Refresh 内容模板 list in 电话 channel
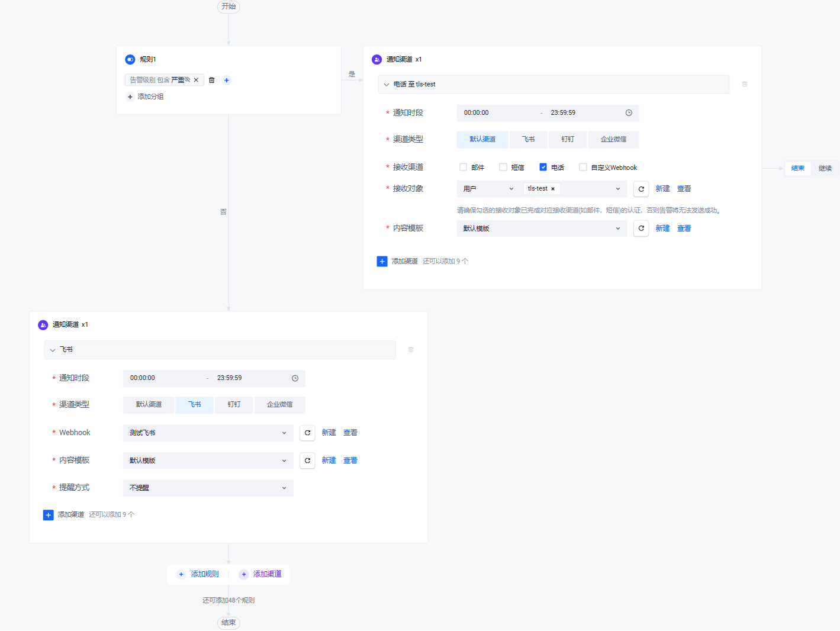The height and width of the screenshot is (631, 840). click(x=641, y=228)
